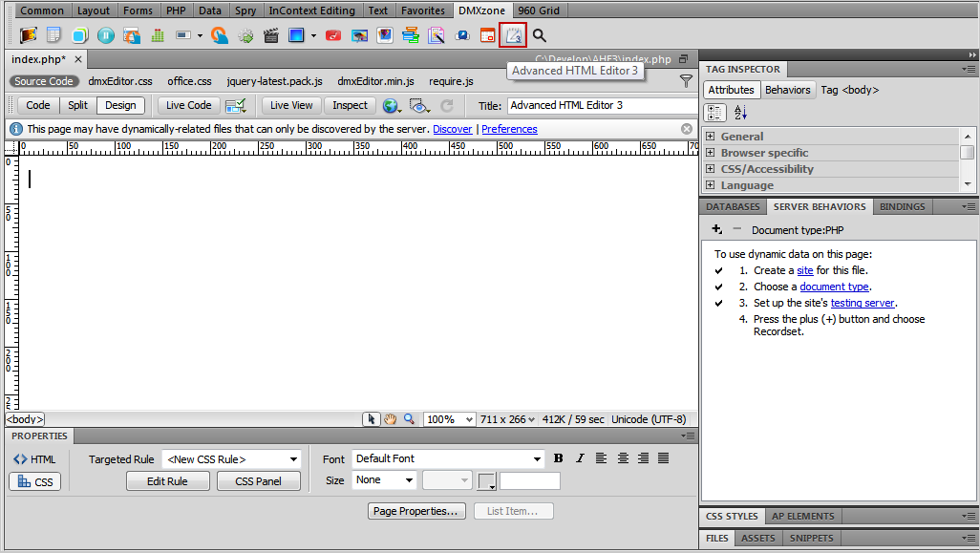Open the Visual Aids eye dropdown
This screenshot has height=553, width=980.
coord(419,106)
